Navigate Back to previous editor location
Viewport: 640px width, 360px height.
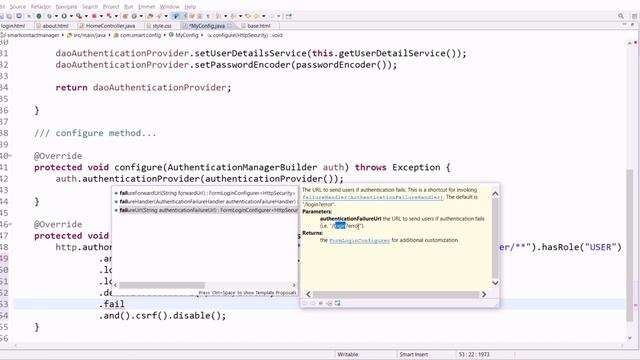tap(256, 16)
